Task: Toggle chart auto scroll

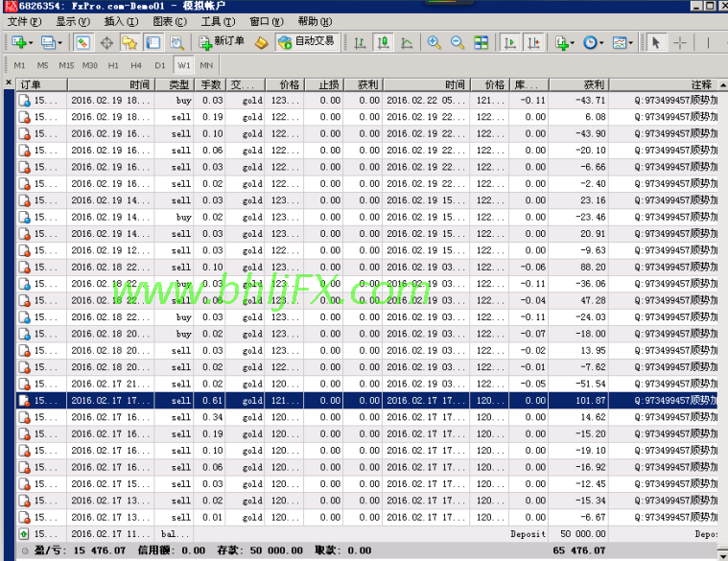Action: tap(510, 43)
